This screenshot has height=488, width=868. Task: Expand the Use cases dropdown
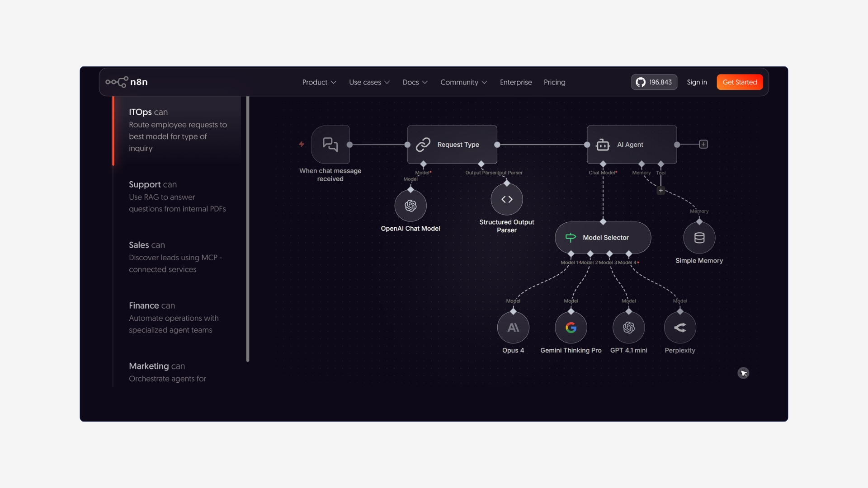[369, 82]
